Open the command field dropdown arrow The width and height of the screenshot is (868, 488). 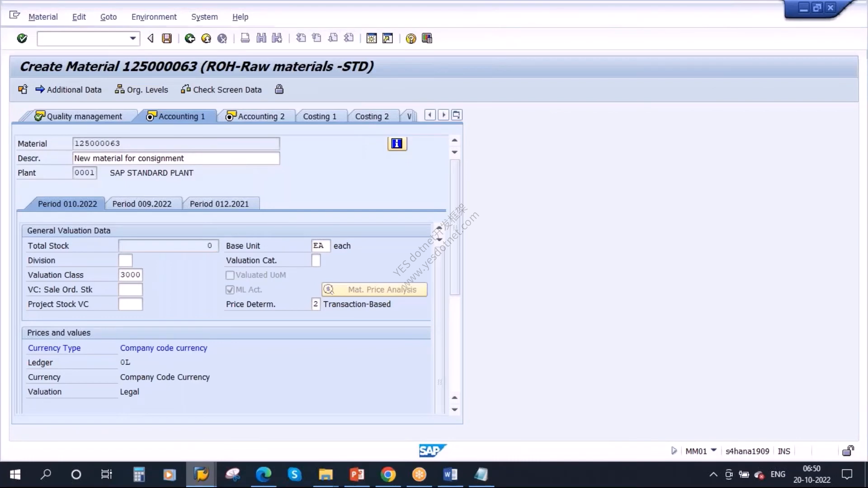click(x=132, y=38)
